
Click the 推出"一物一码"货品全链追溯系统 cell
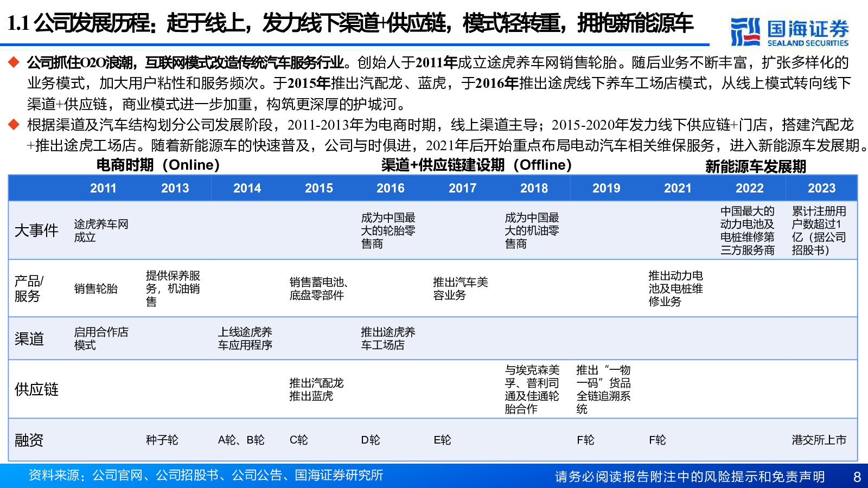[604, 389]
